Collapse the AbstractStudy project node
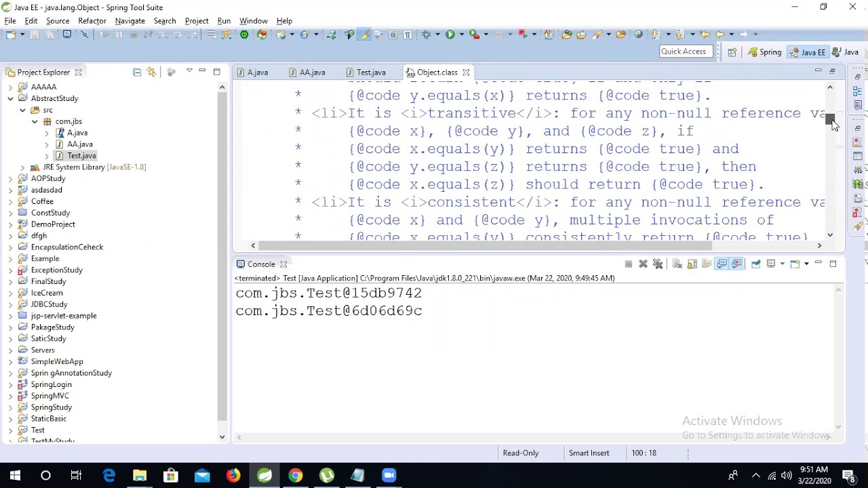Screen dimensions: 868x488 click(10, 98)
